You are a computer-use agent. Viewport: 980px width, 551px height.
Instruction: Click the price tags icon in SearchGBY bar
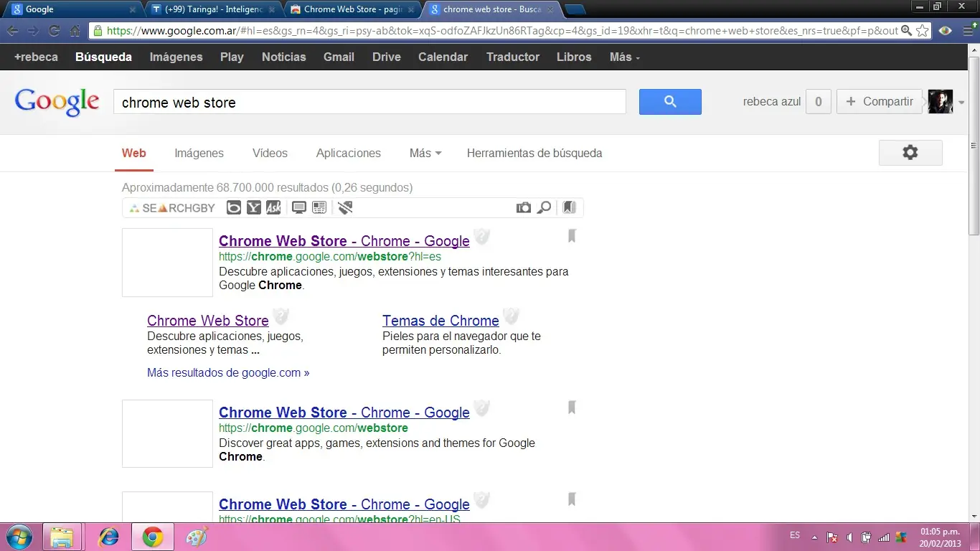(x=345, y=207)
